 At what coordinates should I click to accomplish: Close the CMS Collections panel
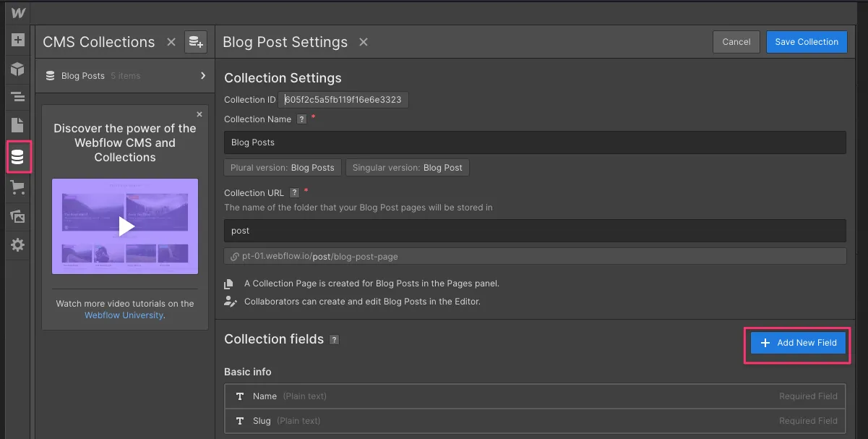(x=171, y=42)
